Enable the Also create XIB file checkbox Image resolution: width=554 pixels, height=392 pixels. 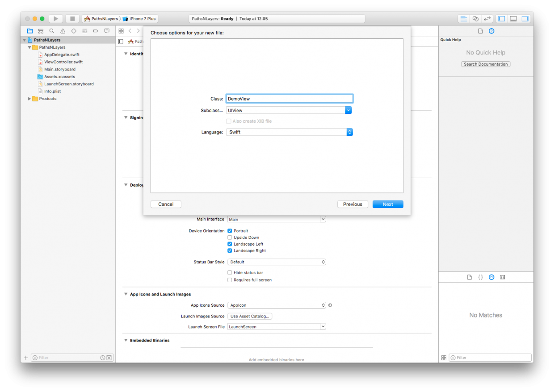click(x=228, y=121)
